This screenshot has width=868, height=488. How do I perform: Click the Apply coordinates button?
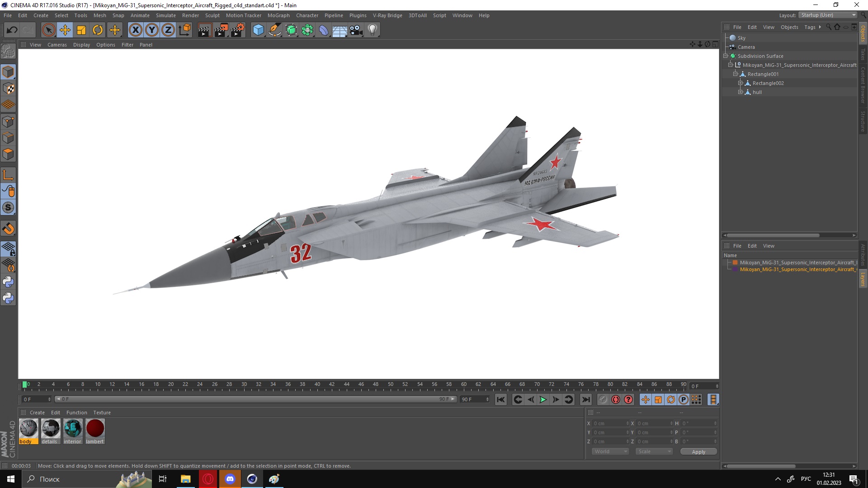point(698,452)
